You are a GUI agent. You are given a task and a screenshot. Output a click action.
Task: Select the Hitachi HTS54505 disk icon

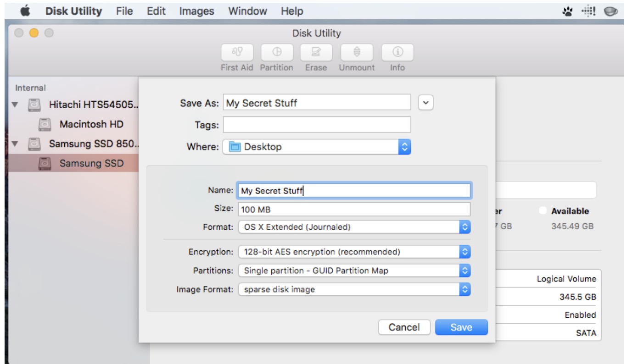[34, 105]
